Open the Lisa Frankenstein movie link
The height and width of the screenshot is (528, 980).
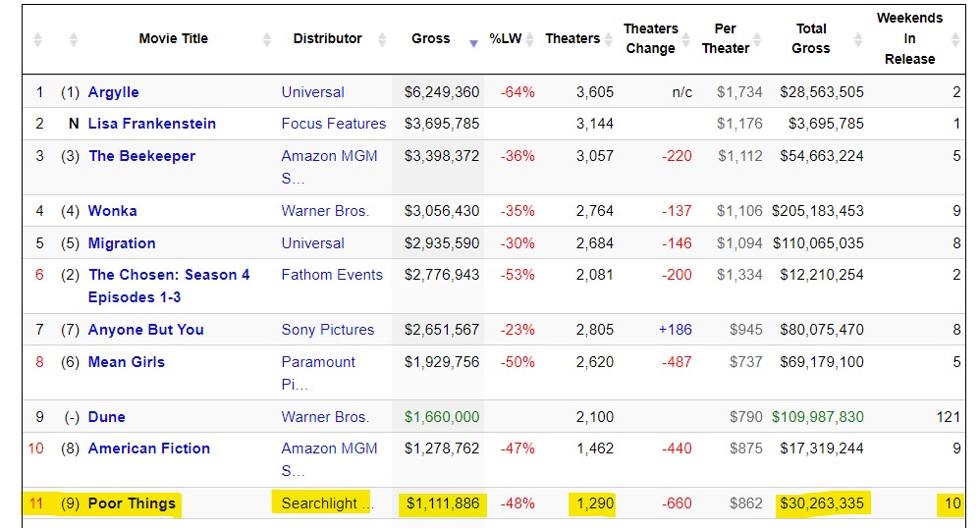pyautogui.click(x=151, y=124)
